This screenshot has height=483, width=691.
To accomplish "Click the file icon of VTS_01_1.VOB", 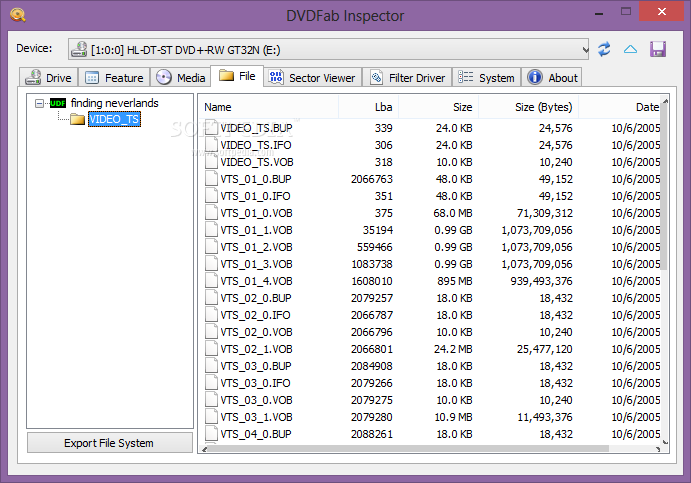I will (x=212, y=230).
